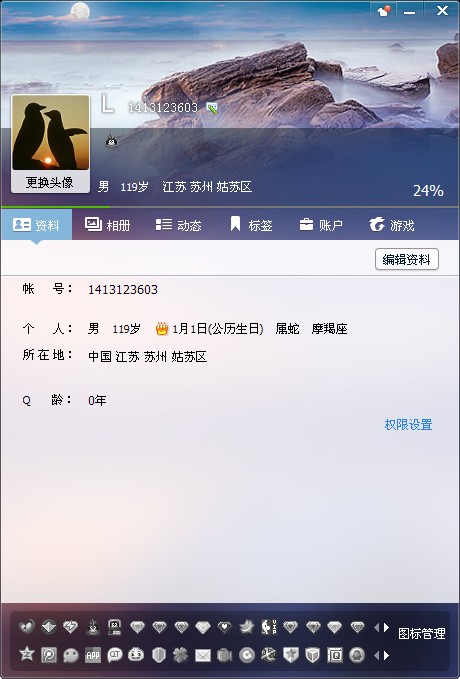Open the 动态 tab

click(178, 225)
